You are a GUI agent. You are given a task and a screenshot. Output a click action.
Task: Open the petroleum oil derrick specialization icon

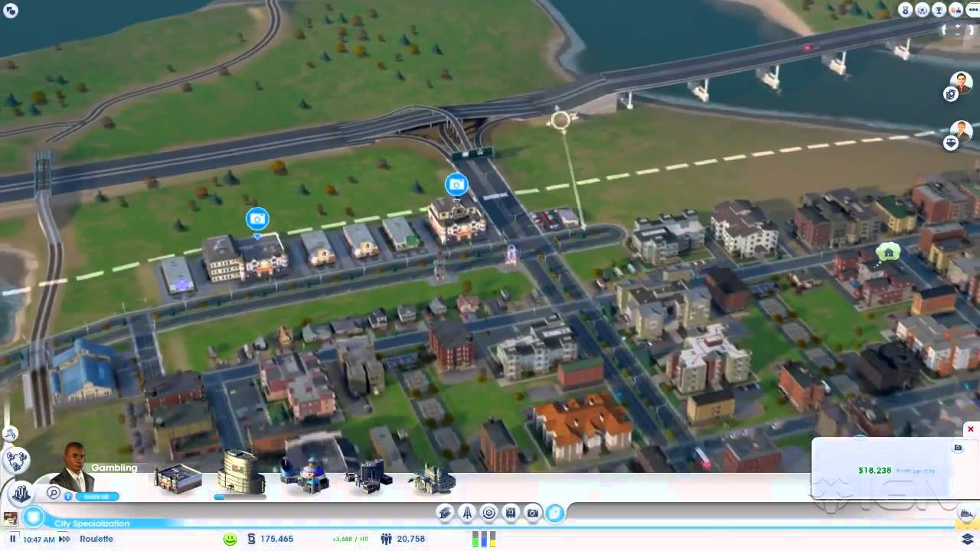(x=467, y=513)
